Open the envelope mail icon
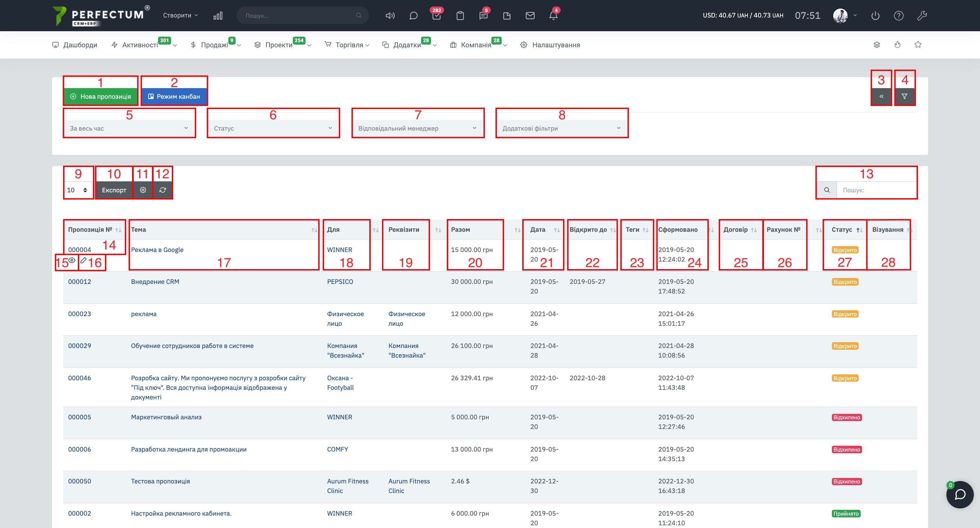980x528 pixels. 530,15
